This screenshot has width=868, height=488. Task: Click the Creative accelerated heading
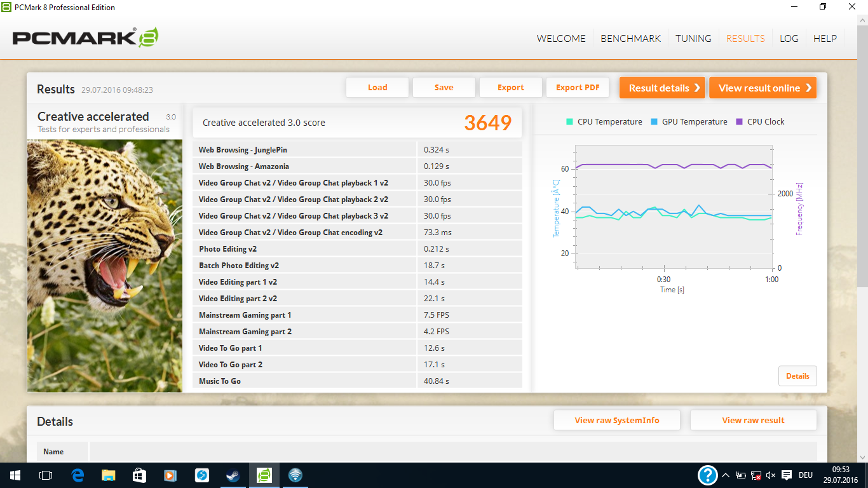pos(93,116)
